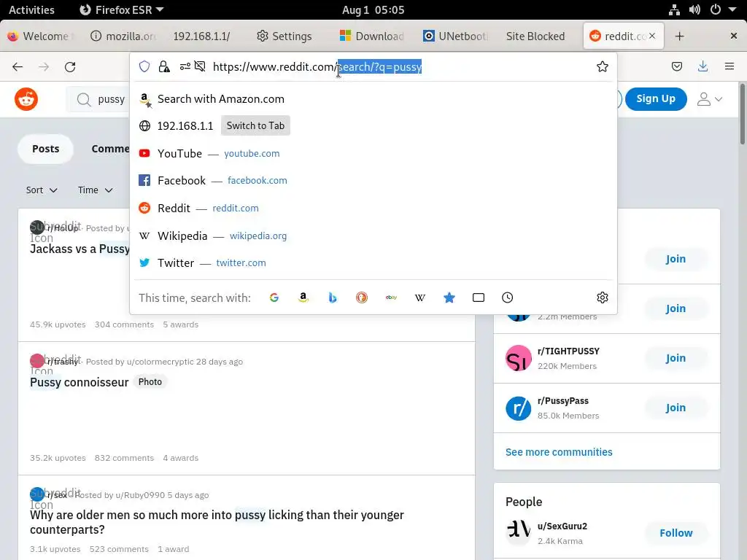Open the Firefox ESR app menu
The image size is (747, 560).
[122, 9]
